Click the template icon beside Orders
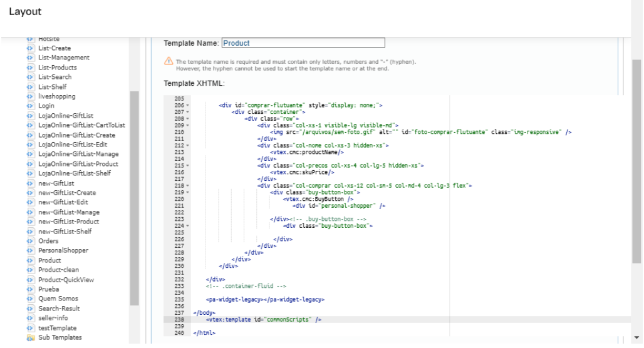The width and height of the screenshot is (644, 348). (31, 241)
